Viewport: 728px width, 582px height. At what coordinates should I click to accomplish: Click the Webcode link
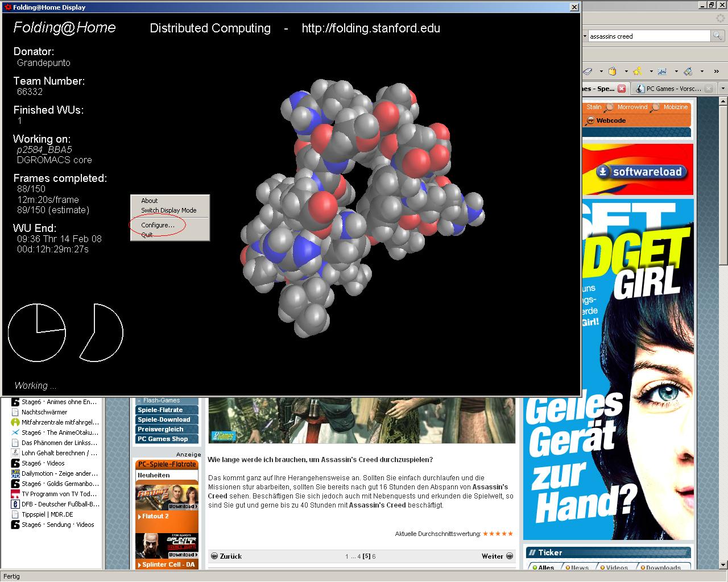tap(611, 120)
